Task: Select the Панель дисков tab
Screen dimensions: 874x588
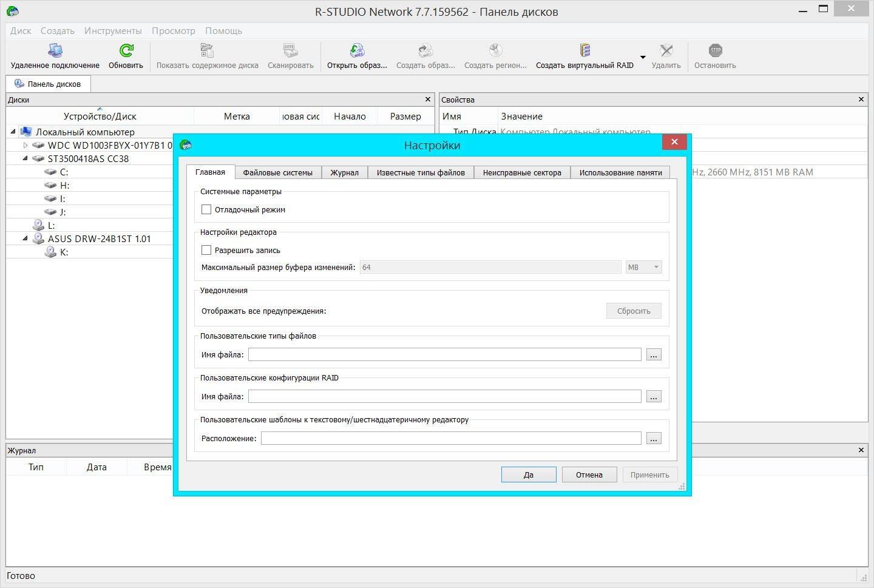Action: tap(48, 84)
